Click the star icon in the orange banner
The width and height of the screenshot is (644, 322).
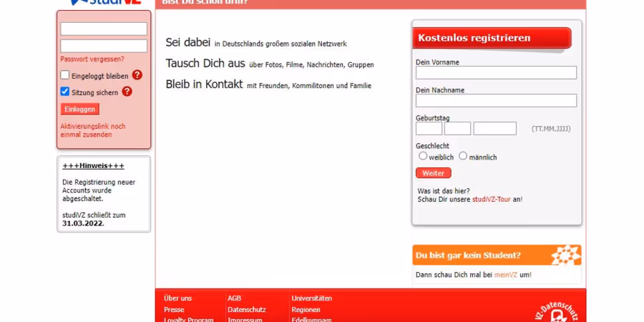[x=566, y=255]
